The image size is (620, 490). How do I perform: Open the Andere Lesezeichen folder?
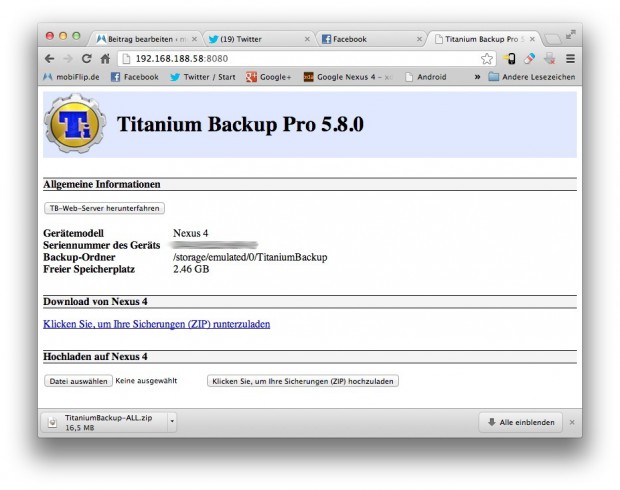[x=531, y=77]
